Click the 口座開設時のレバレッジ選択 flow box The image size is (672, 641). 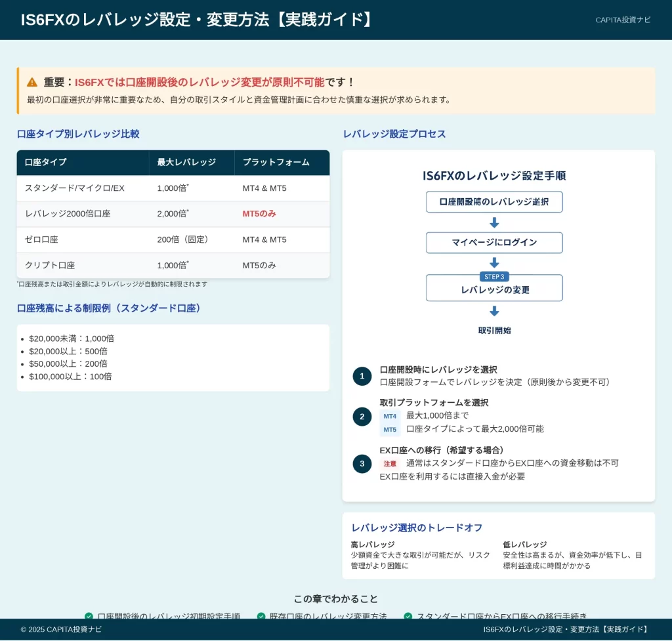coord(494,202)
